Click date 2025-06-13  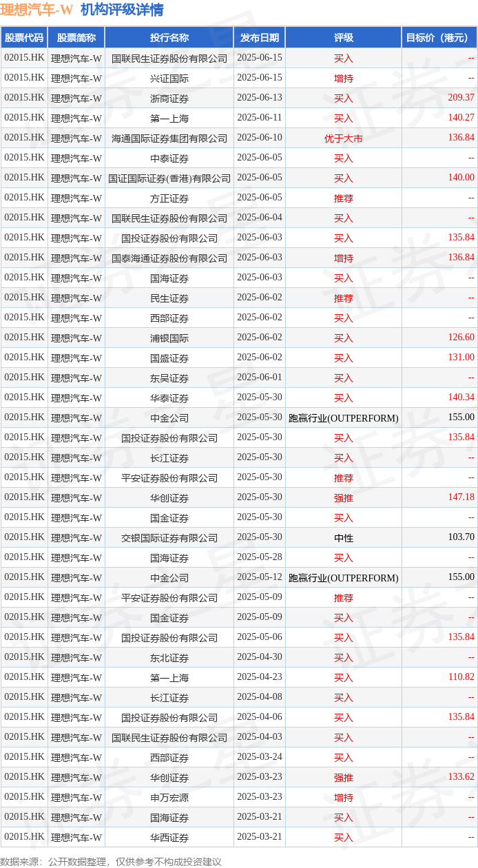[x=260, y=98]
